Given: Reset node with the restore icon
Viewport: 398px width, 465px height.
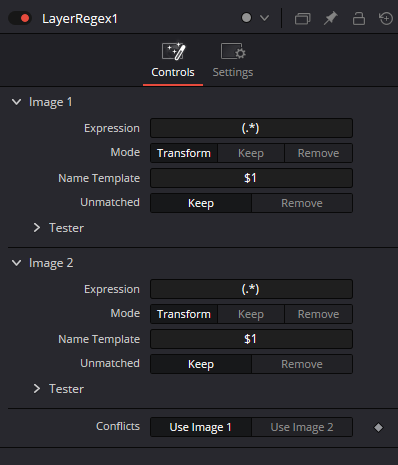Looking at the screenshot, I should pos(386,18).
